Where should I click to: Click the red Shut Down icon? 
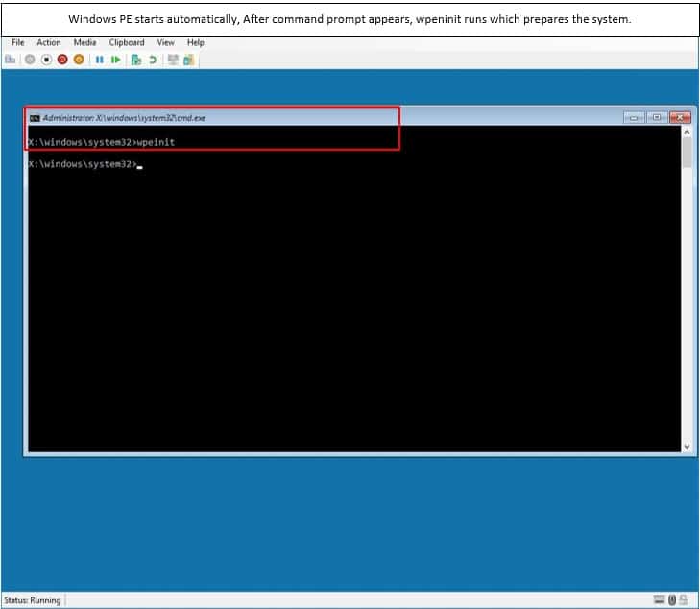pyautogui.click(x=62, y=60)
